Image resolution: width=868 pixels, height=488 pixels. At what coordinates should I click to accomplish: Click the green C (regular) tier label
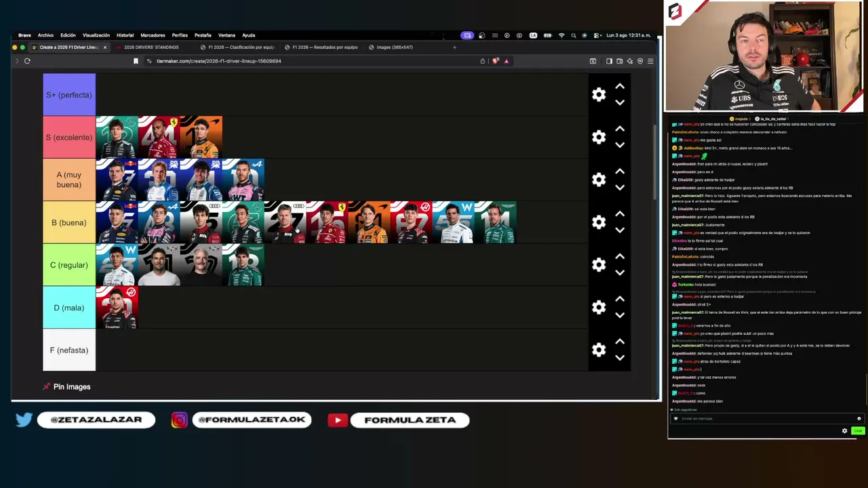[x=69, y=265]
